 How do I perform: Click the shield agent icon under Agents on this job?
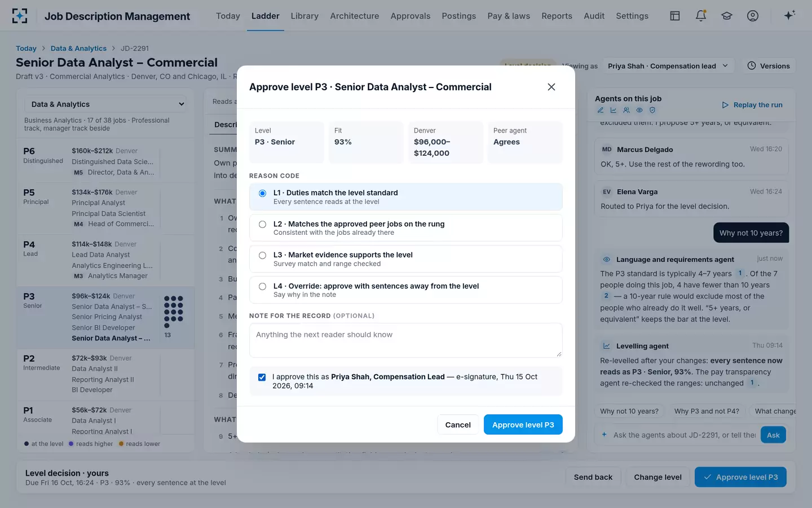652,110
